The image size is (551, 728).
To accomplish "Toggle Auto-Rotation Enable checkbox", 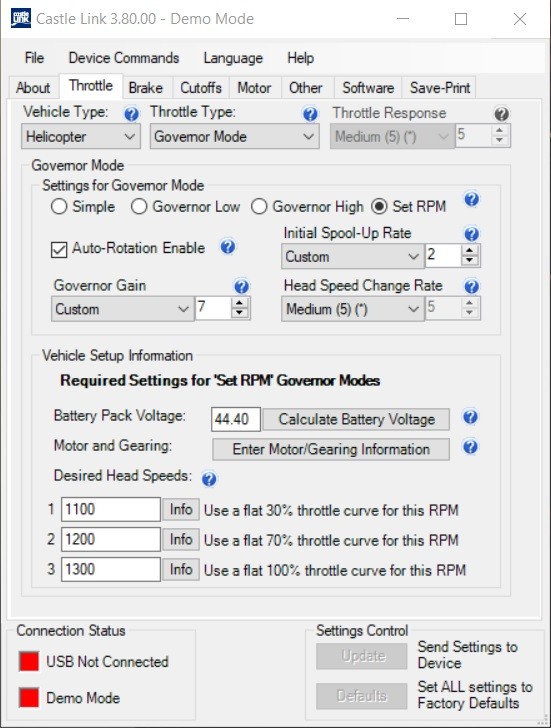I will pyautogui.click(x=59, y=249).
